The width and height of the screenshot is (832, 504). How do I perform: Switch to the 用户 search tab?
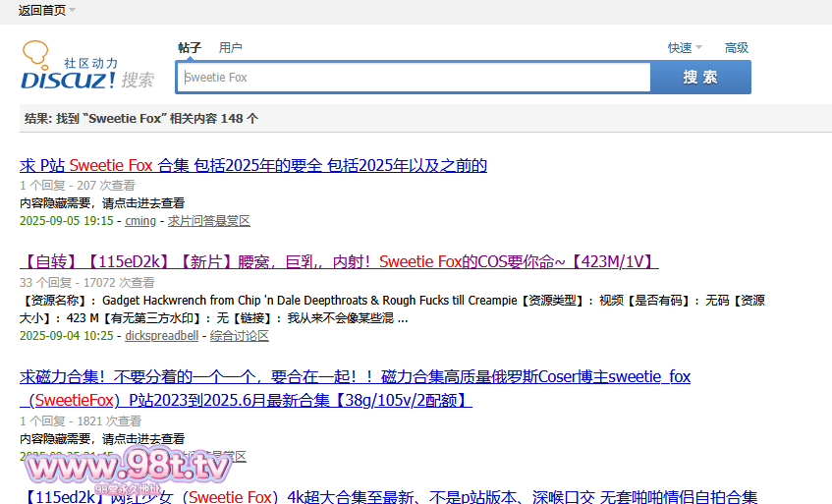click(230, 48)
